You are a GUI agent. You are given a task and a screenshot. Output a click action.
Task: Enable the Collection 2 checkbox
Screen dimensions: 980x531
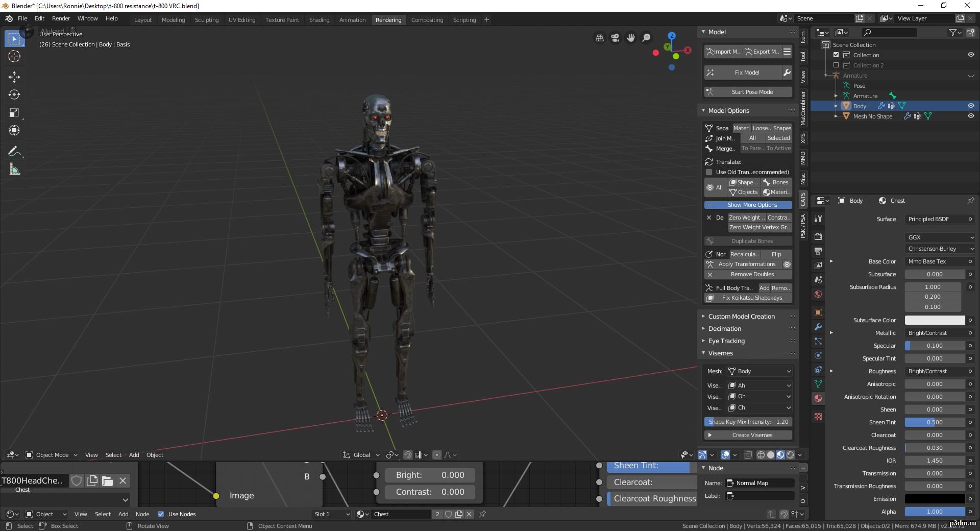836,65
